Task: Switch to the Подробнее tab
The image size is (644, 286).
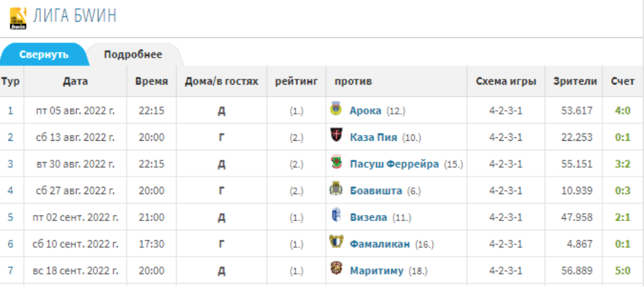Action: [x=133, y=55]
